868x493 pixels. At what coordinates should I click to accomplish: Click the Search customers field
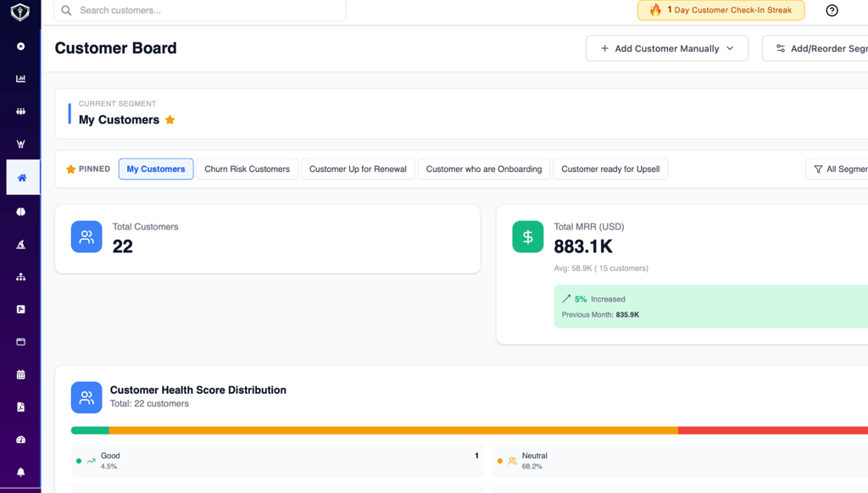point(200,10)
